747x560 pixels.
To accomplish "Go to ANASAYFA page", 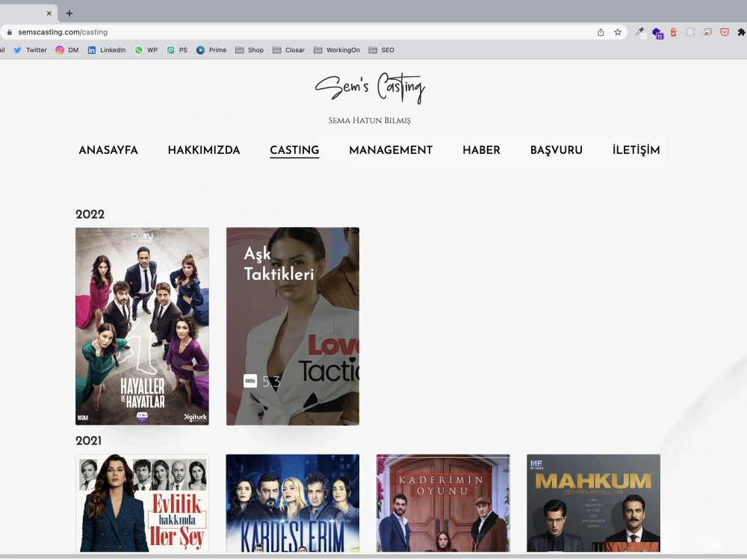I will click(108, 150).
